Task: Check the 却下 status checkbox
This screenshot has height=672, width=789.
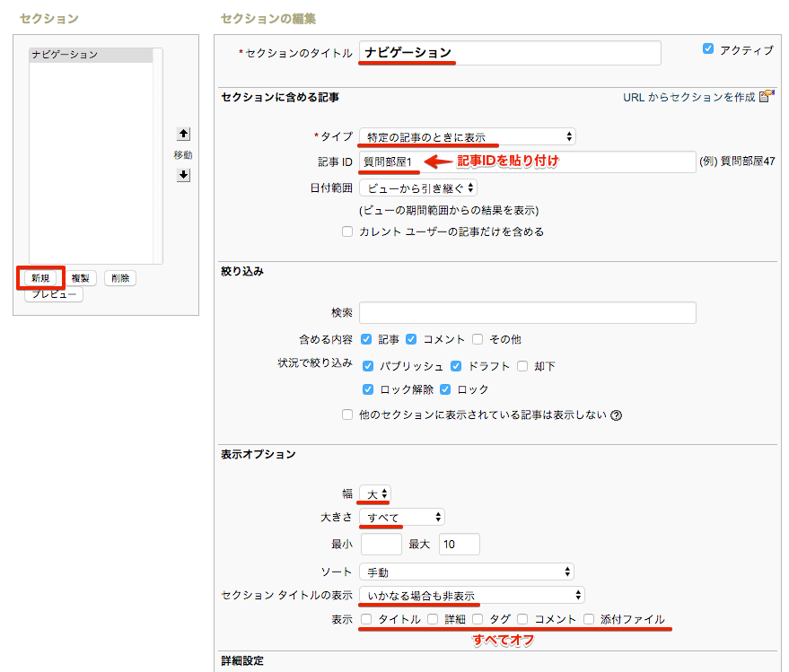Action: pyautogui.click(x=522, y=366)
